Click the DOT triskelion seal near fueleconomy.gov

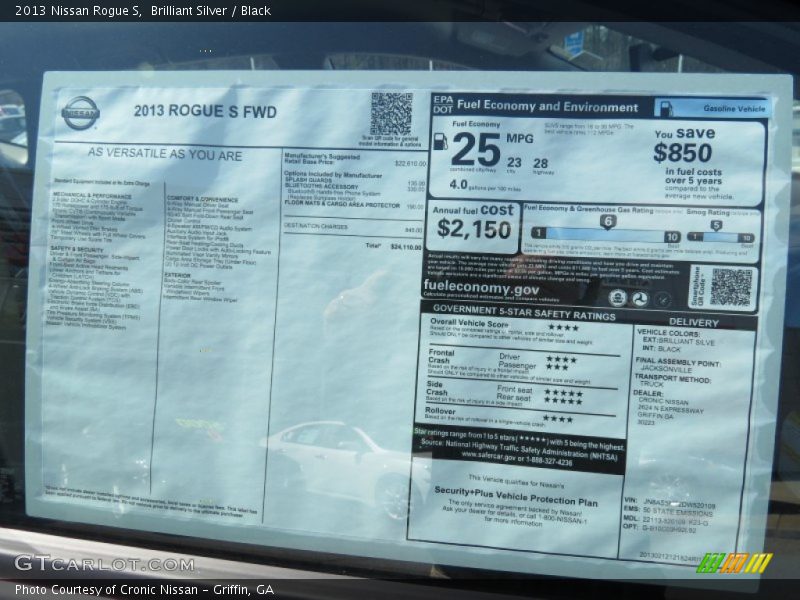click(x=641, y=299)
